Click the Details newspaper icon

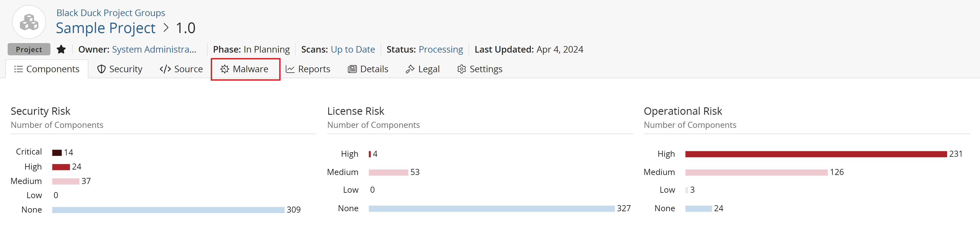tap(352, 69)
